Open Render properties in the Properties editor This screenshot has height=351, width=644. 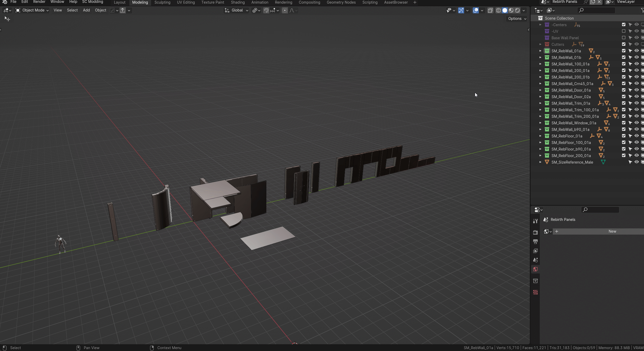coord(535,232)
